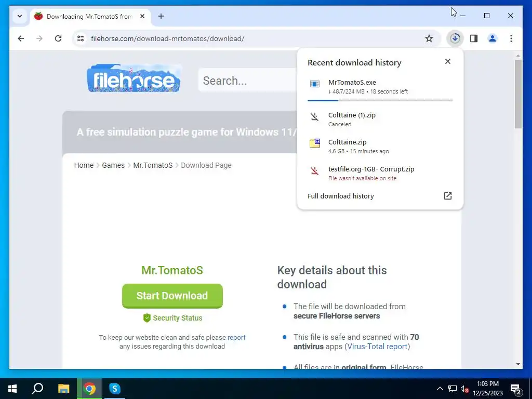This screenshot has width=532, height=399.
Task: Select the Colttaine.zip download entry
Action: coord(380,146)
